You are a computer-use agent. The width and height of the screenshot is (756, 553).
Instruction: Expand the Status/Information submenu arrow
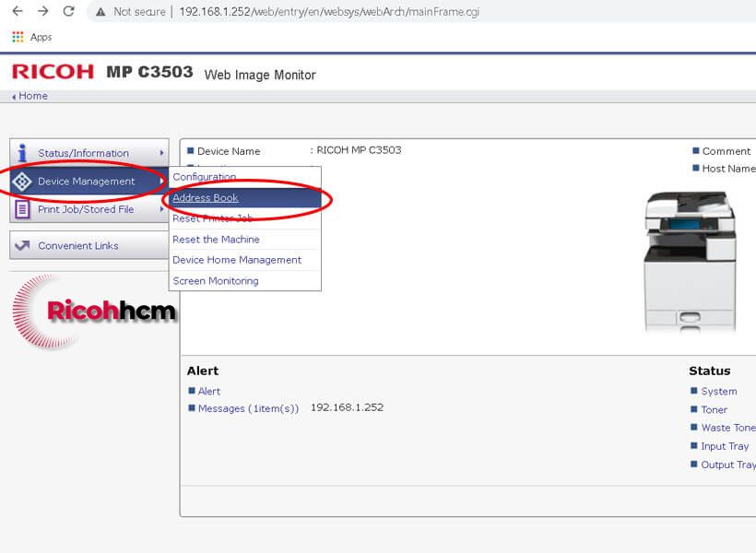162,153
